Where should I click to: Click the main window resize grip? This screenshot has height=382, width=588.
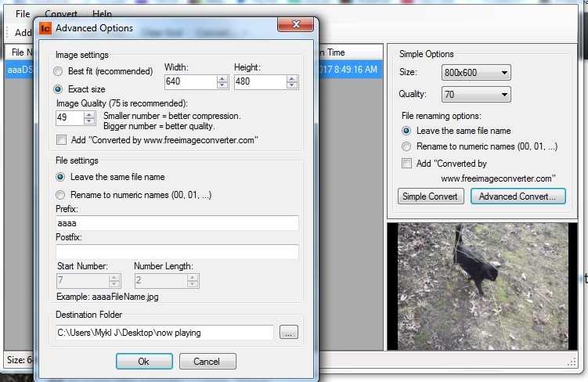click(572, 362)
